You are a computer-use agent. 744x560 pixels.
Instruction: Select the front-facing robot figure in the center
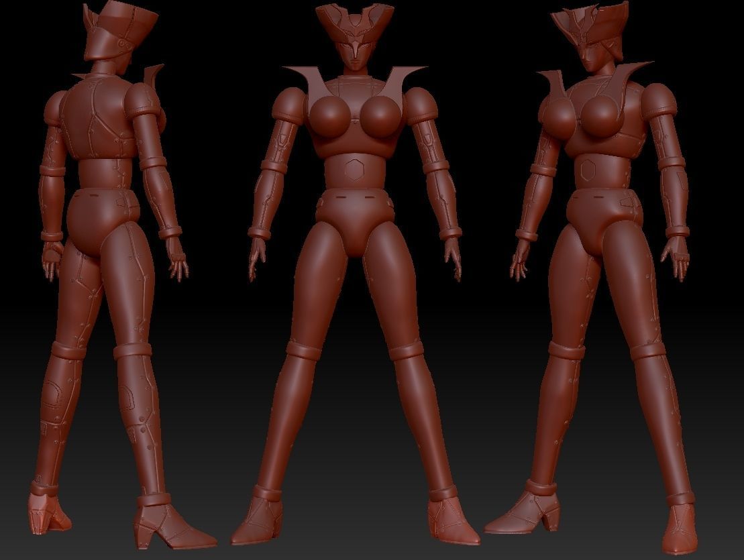pos(354,275)
